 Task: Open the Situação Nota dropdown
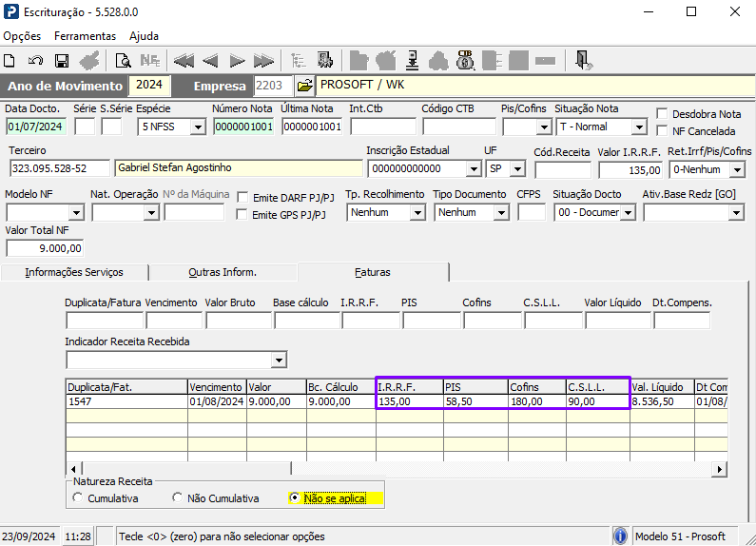640,127
